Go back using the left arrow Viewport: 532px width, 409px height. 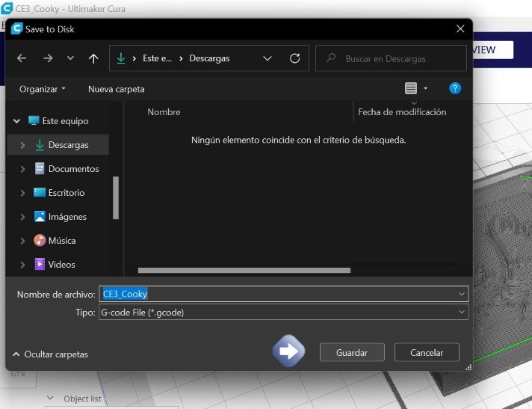pos(22,58)
